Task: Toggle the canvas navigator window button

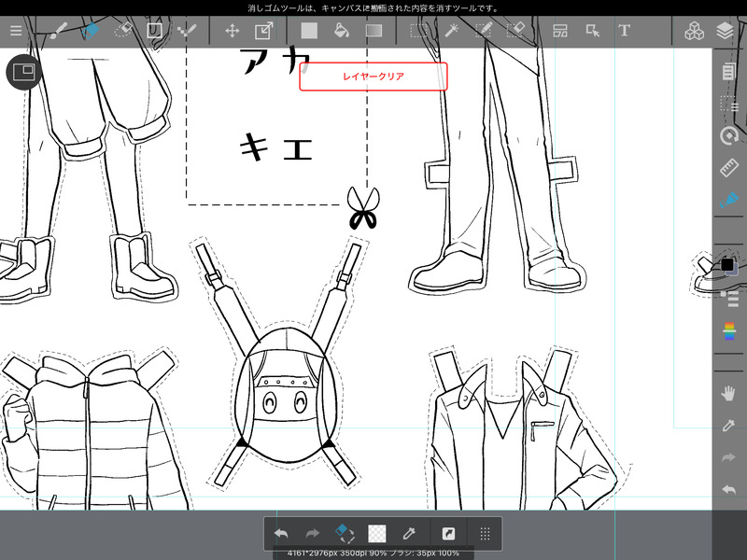Action: click(23, 72)
